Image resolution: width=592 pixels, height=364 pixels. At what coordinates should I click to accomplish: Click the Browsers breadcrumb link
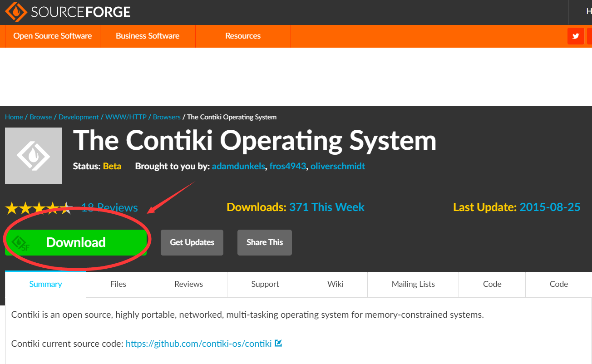point(166,117)
